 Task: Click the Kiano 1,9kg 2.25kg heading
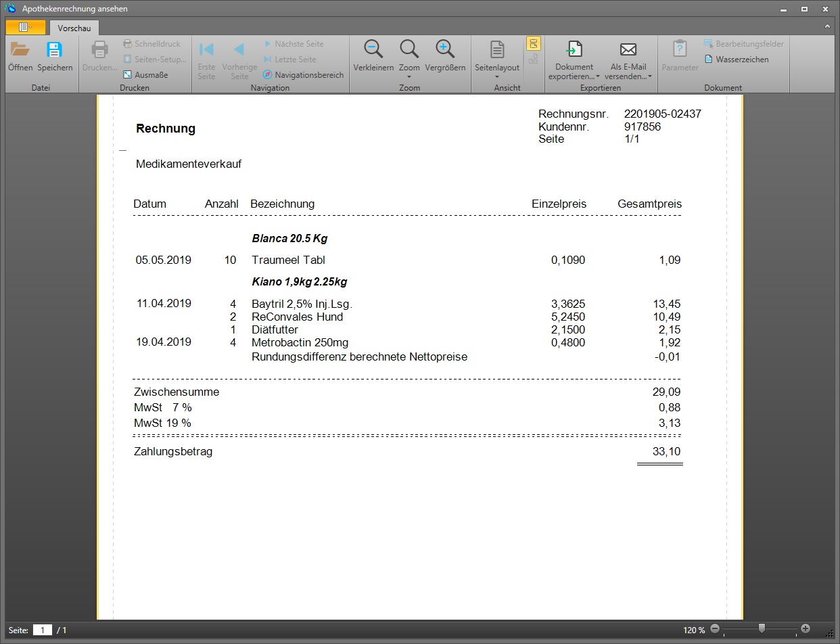tap(300, 281)
